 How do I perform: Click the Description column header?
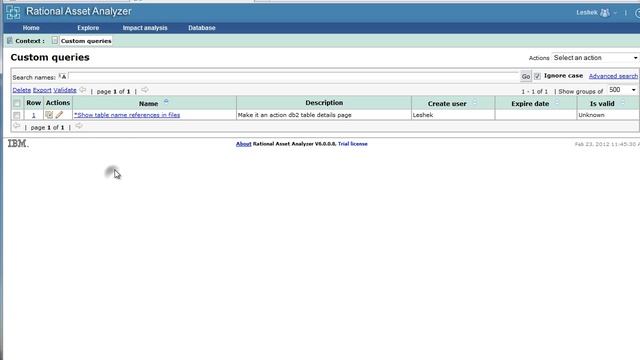[x=324, y=103]
